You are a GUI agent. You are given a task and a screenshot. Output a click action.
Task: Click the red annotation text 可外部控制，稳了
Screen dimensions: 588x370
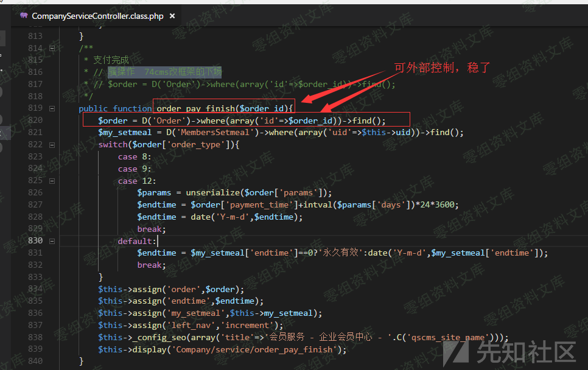(x=442, y=67)
